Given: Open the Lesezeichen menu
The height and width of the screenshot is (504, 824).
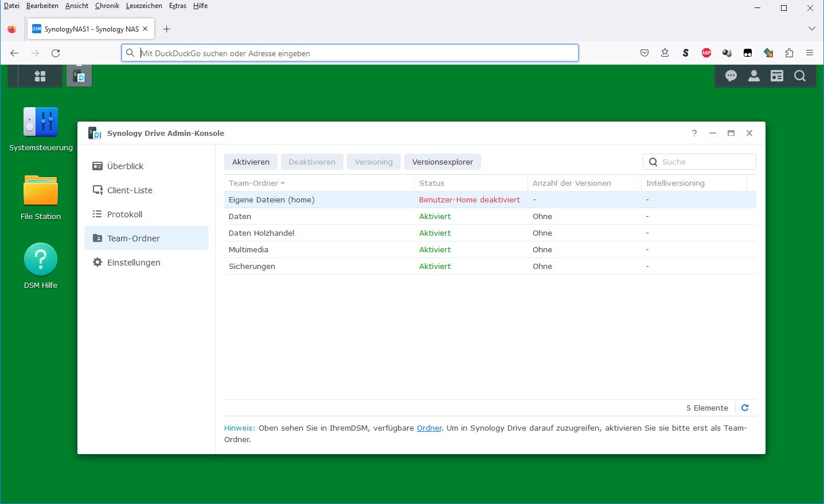Looking at the screenshot, I should 144,6.
